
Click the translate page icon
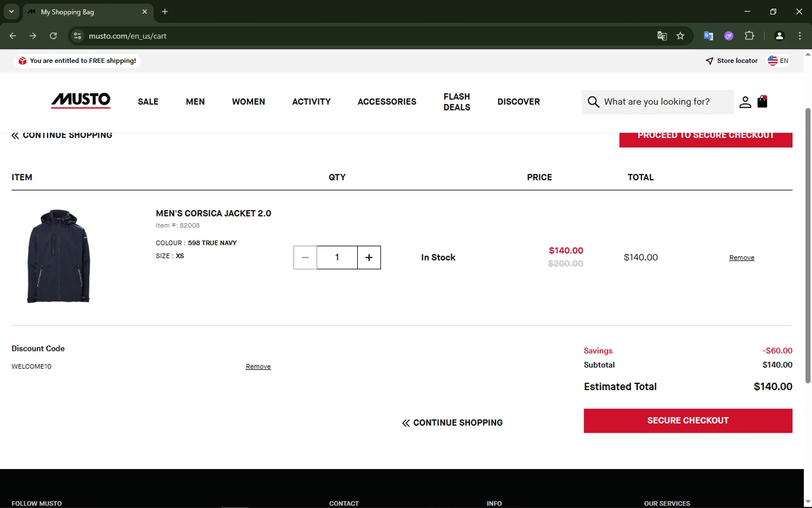click(662, 36)
